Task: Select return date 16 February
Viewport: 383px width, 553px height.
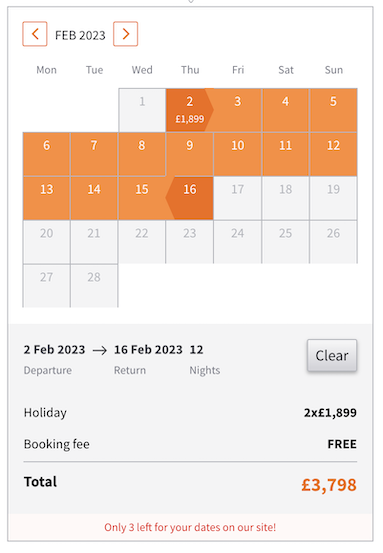Action: point(190,198)
